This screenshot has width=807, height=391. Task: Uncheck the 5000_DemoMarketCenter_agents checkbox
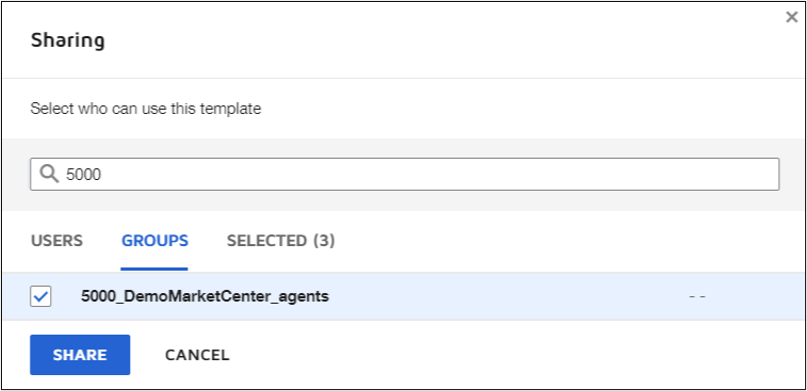(x=41, y=297)
